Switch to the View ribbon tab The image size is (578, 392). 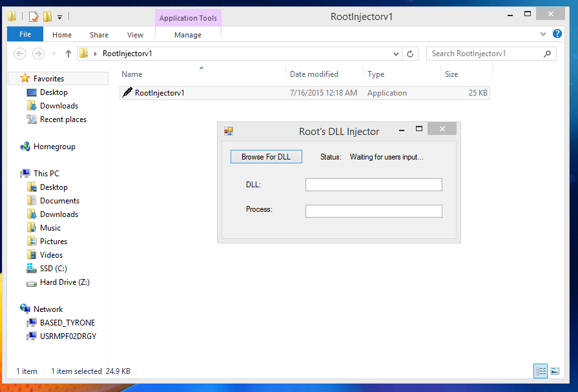[135, 35]
